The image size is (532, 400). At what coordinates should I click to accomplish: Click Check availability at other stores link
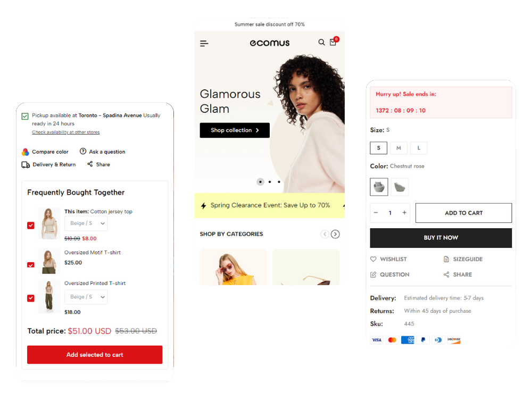[66, 132]
